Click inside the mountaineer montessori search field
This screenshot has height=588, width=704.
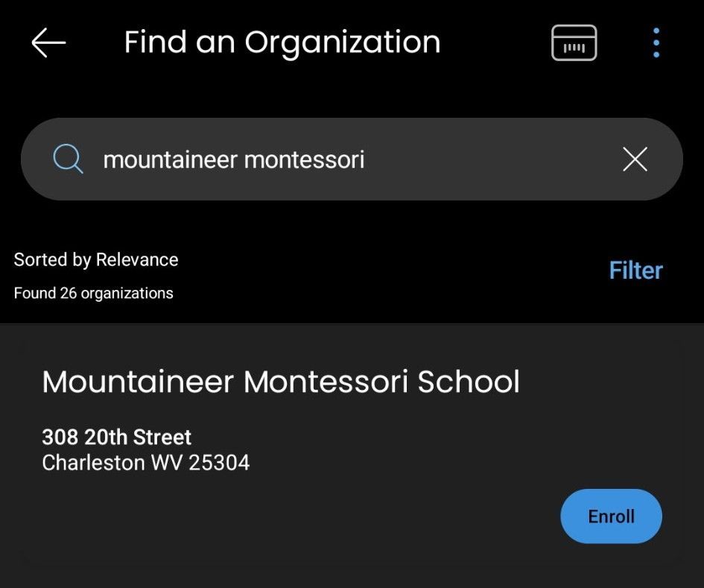coord(352,159)
